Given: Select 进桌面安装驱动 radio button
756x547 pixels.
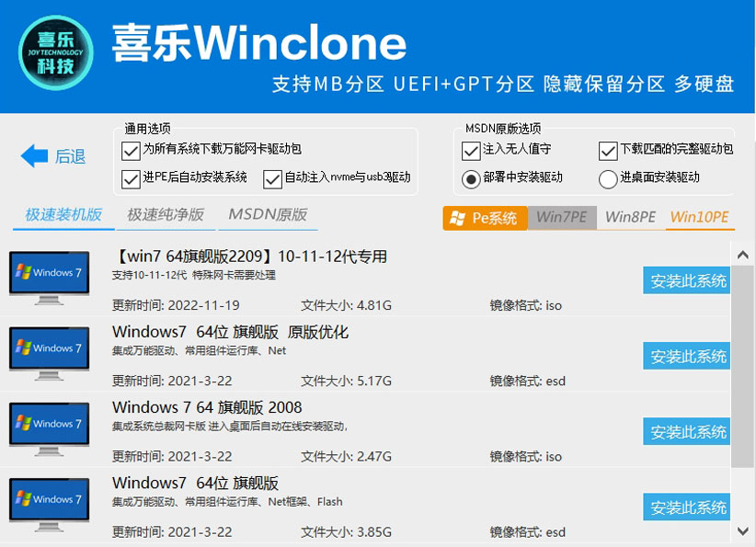Looking at the screenshot, I should (608, 178).
